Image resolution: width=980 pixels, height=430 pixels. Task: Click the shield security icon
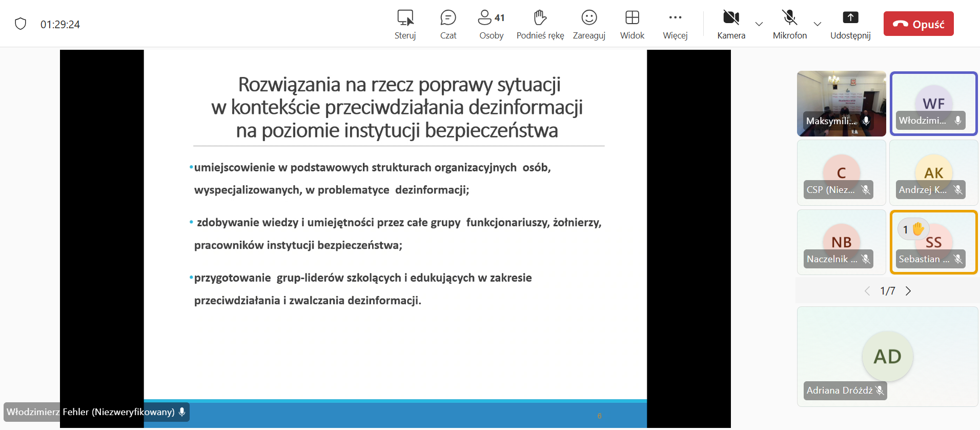pos(21,24)
